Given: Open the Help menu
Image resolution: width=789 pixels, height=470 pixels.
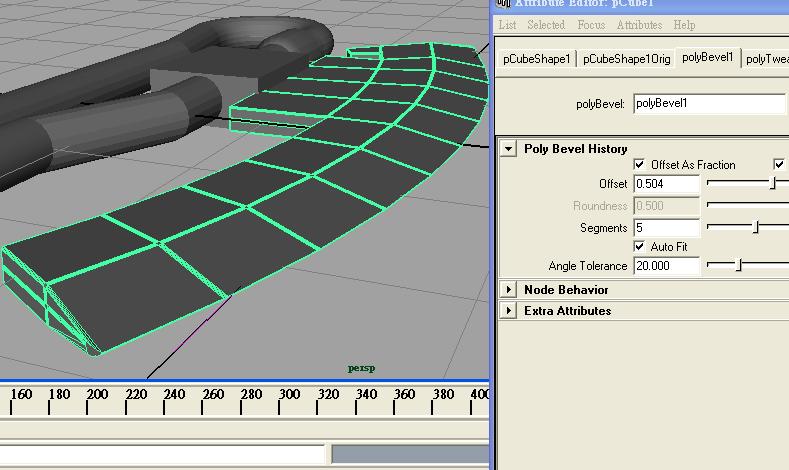Looking at the screenshot, I should pos(684,25).
